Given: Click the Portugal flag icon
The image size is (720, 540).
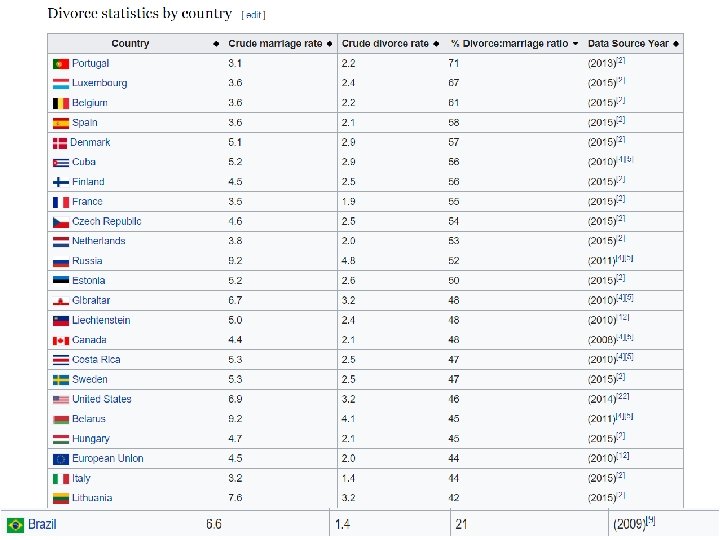Looking at the screenshot, I should [x=60, y=63].
